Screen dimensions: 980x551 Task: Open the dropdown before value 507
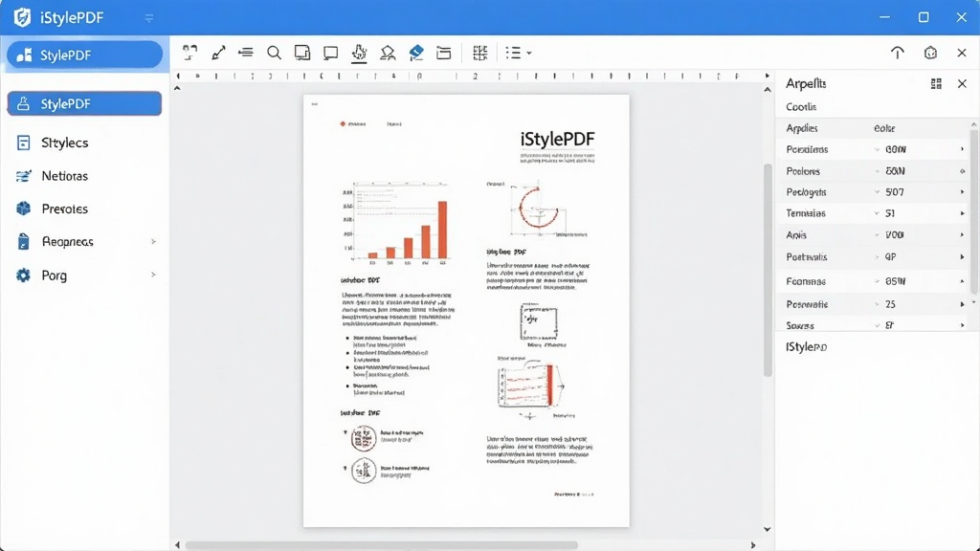877,192
